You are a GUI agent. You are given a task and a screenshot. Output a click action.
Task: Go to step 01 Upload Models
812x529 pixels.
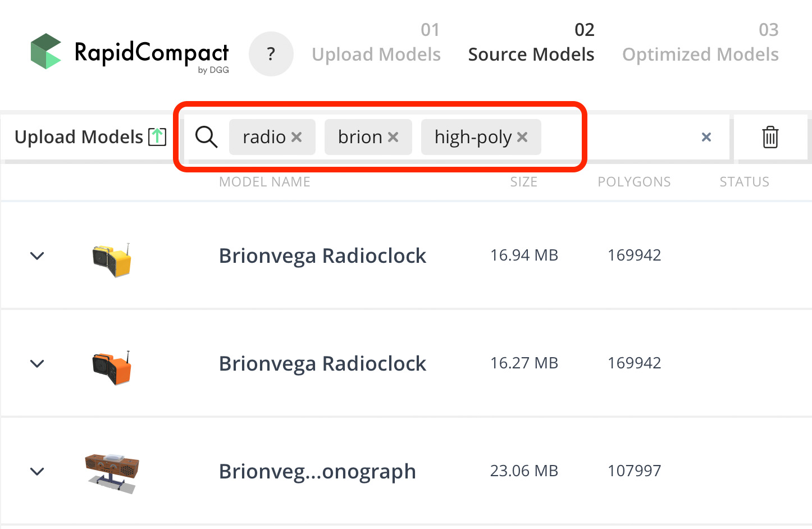pyautogui.click(x=376, y=43)
